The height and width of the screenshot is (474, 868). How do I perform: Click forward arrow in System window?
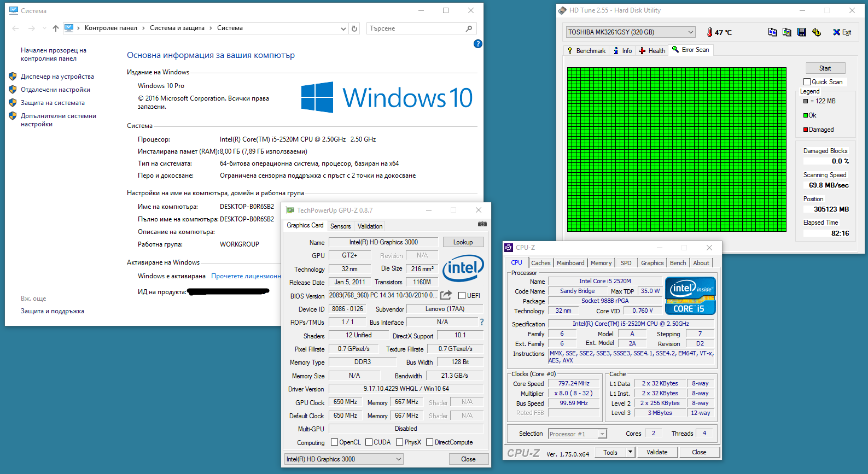pos(32,28)
